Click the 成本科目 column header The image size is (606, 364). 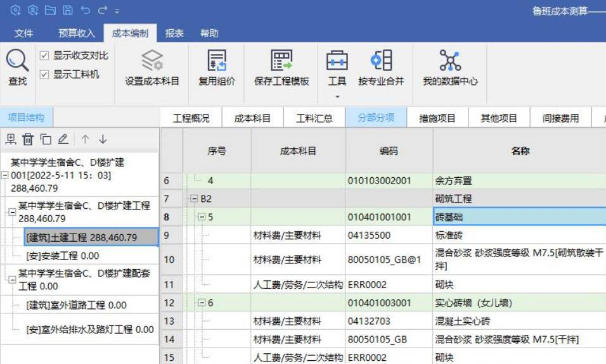click(298, 151)
